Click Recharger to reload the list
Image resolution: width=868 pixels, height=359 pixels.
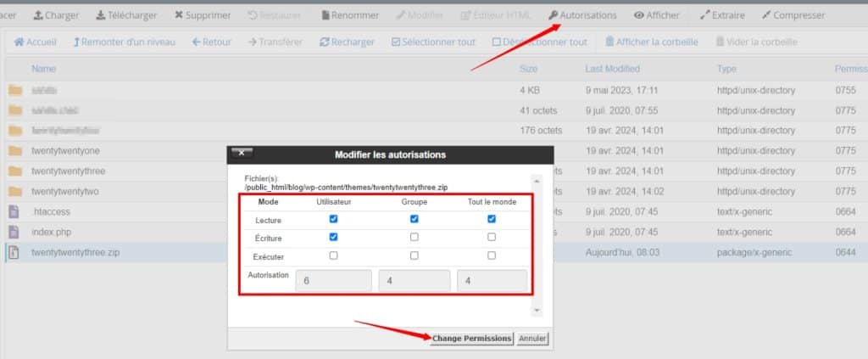(347, 42)
